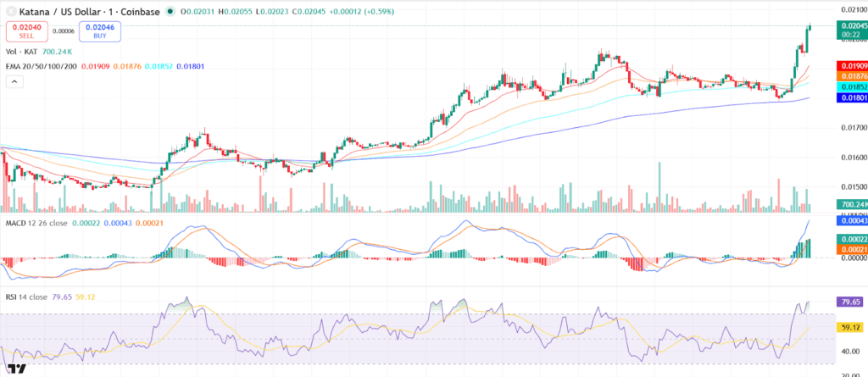Viewport: 868px width, 377px height.
Task: Collapse the indicator legend with the chevron
Action: click(x=14, y=81)
